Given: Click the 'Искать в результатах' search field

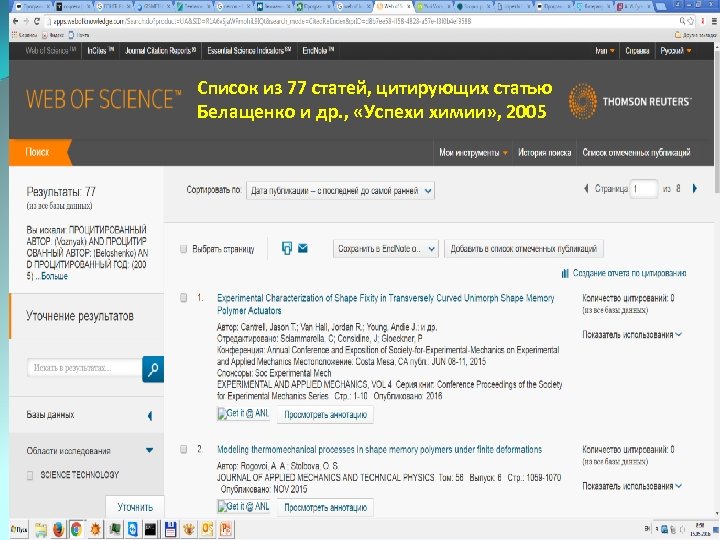Looking at the screenshot, I should point(85,368).
